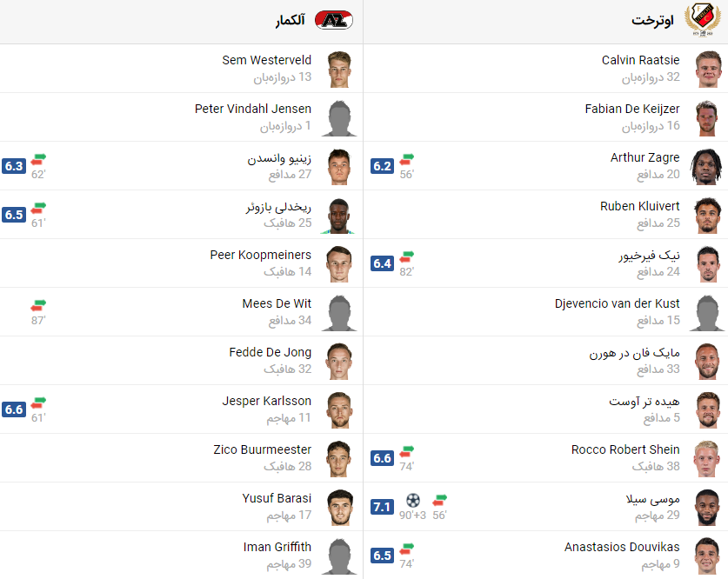Click the 6.3 rating badge for زینیو وانسدن
Image resolution: width=728 pixels, height=579 pixels.
(x=14, y=166)
